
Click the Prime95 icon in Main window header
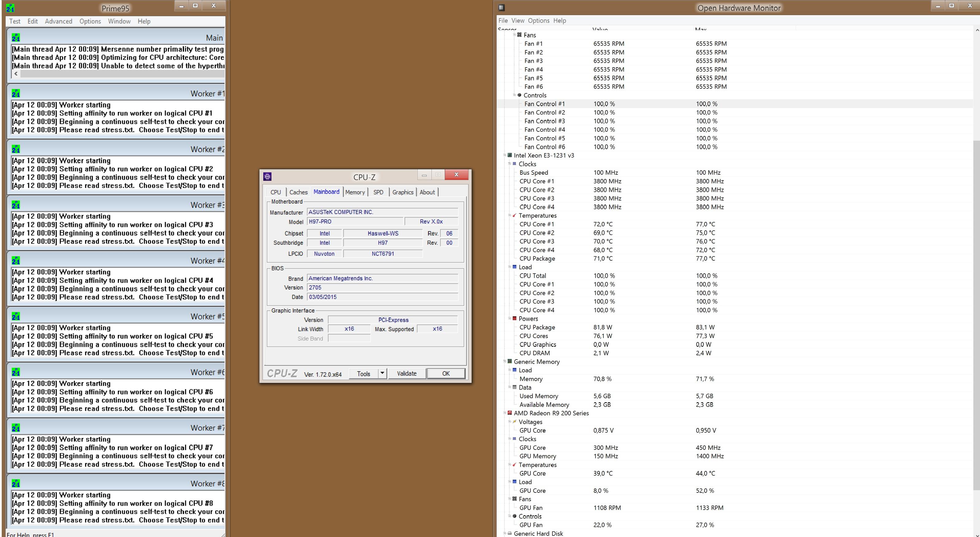click(x=16, y=38)
